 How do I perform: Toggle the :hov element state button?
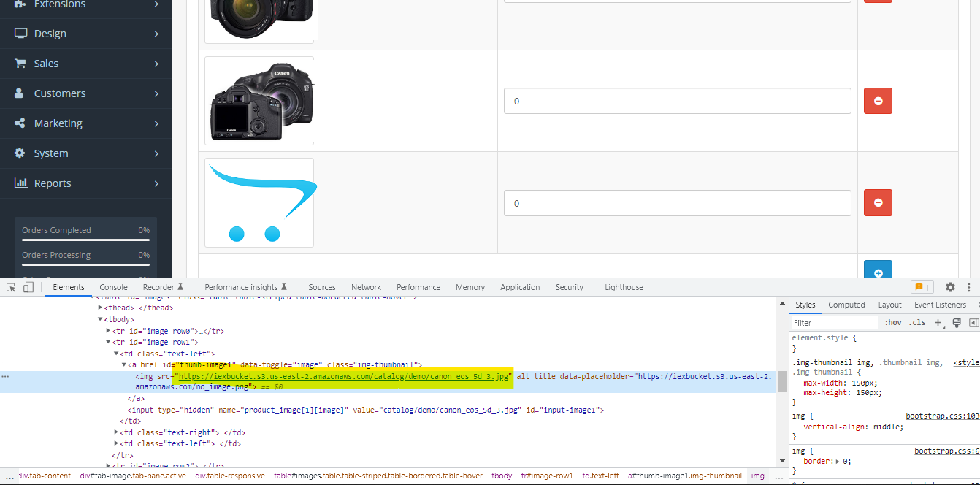[x=892, y=322]
